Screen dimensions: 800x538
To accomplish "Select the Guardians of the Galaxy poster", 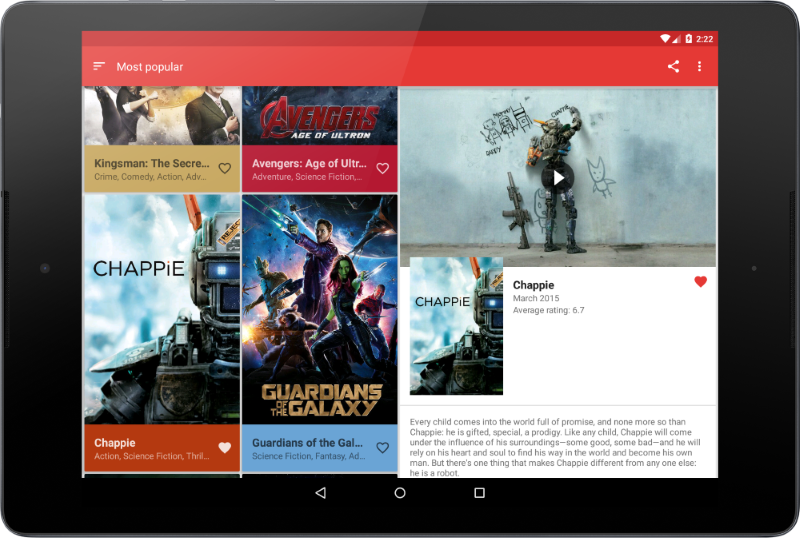I will [320, 309].
